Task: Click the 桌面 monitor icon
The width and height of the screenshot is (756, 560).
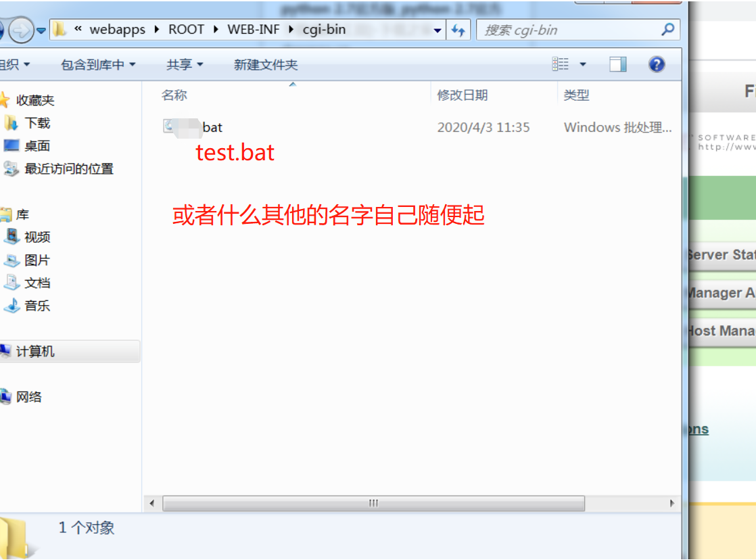Action: tap(11, 145)
